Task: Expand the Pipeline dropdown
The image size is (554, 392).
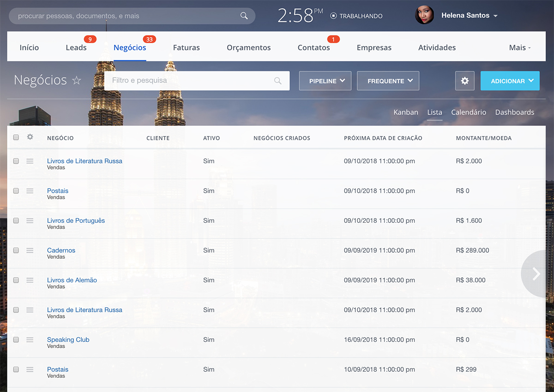Action: tap(325, 81)
